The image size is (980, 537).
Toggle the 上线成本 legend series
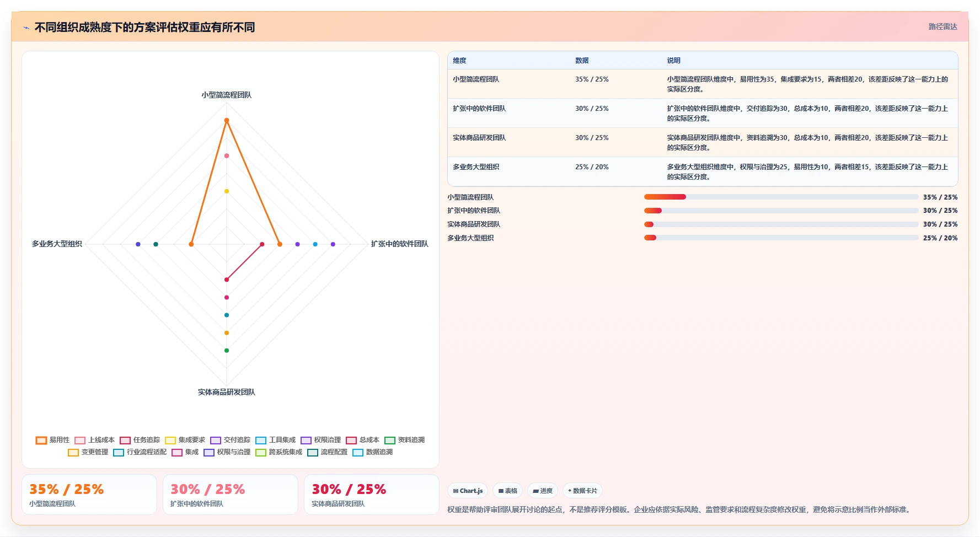[x=95, y=440]
